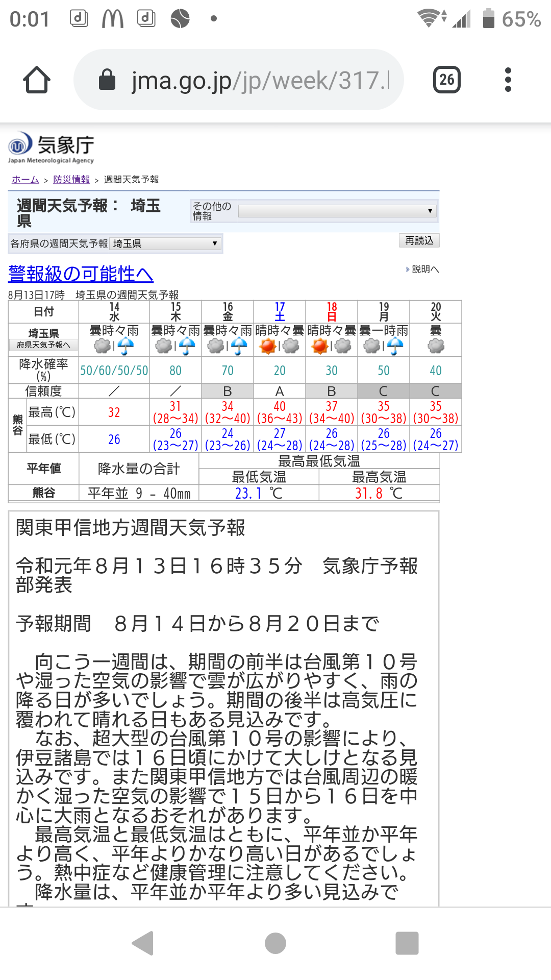
Task: Select the 曇一時雨 forecast text for the 19th
Action: (x=384, y=331)
